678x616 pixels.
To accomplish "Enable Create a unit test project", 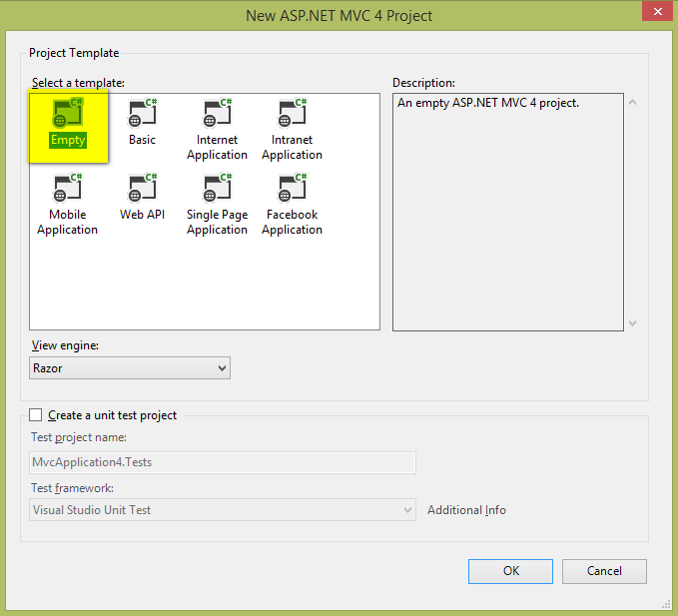I will [36, 415].
